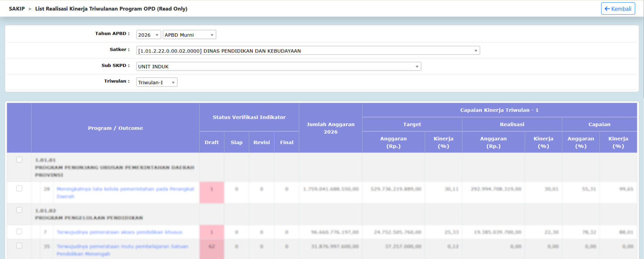
Task: Click Anggaran (Rp.) header under Target
Action: click(393, 142)
